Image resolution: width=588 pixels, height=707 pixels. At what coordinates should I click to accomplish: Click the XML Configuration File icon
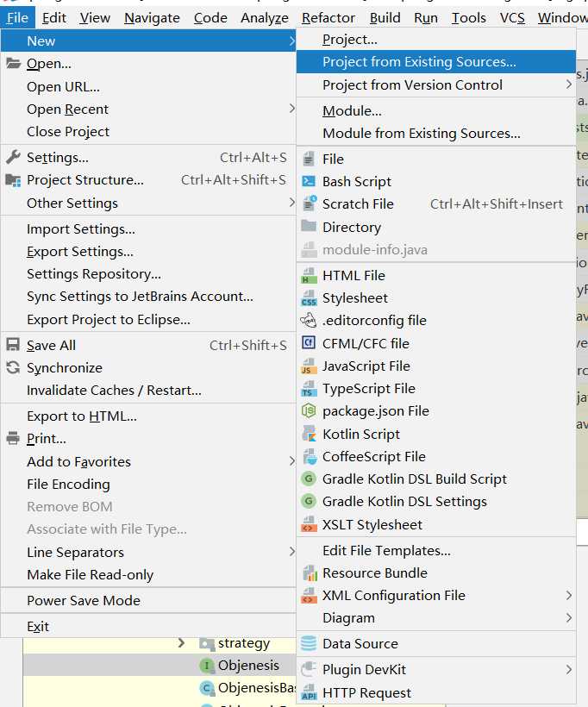309,596
